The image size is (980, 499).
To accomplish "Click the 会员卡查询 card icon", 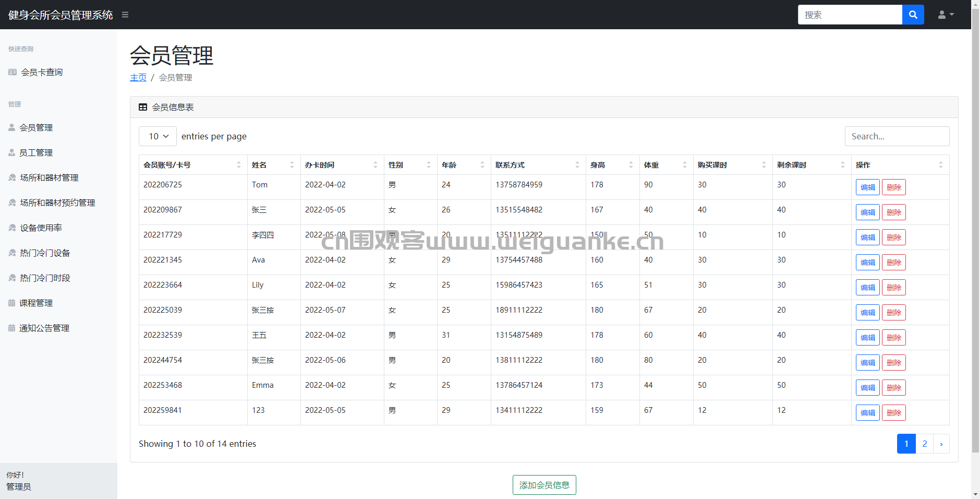I will pyautogui.click(x=13, y=72).
